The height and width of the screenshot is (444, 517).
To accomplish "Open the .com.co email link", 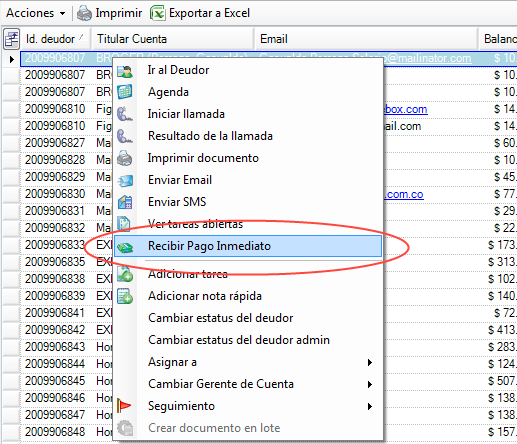I will point(404,194).
